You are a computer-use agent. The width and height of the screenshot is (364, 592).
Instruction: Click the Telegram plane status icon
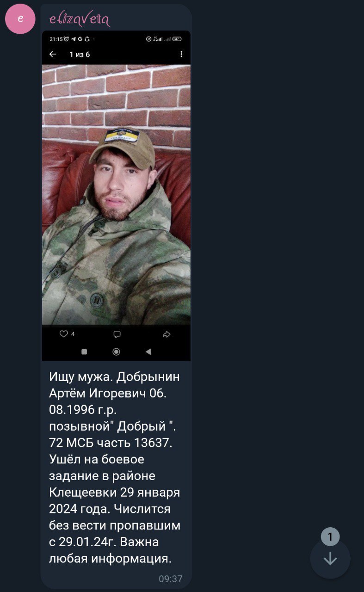pyautogui.click(x=73, y=39)
